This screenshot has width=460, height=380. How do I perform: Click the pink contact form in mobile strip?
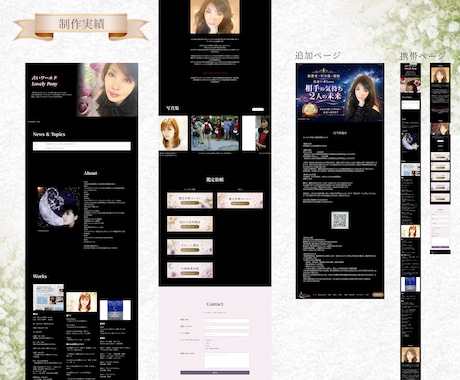click(x=440, y=227)
